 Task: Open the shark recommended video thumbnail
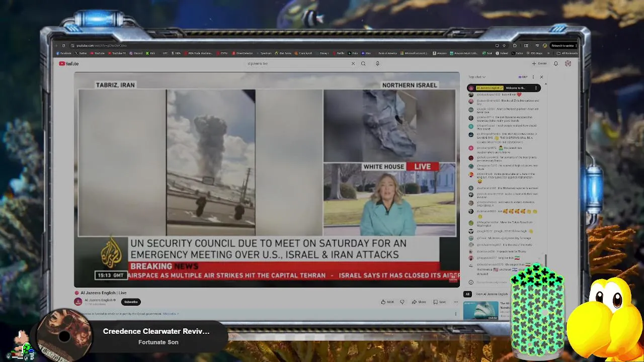(480, 310)
